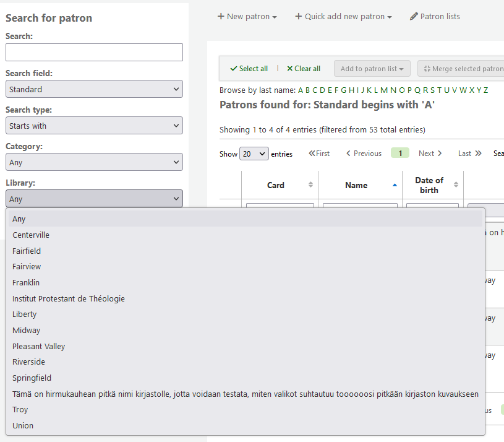Click the plus icon on Quick add new patron
The width and height of the screenshot is (504, 442).
(x=299, y=17)
